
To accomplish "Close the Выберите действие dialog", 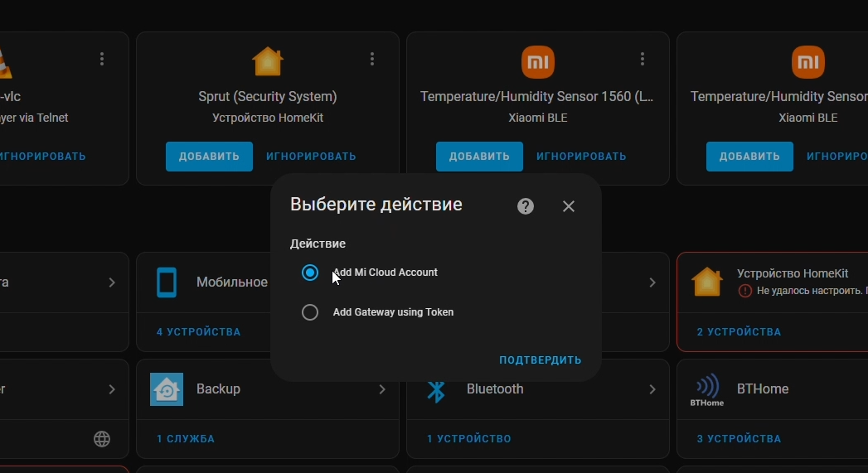I will (x=569, y=206).
